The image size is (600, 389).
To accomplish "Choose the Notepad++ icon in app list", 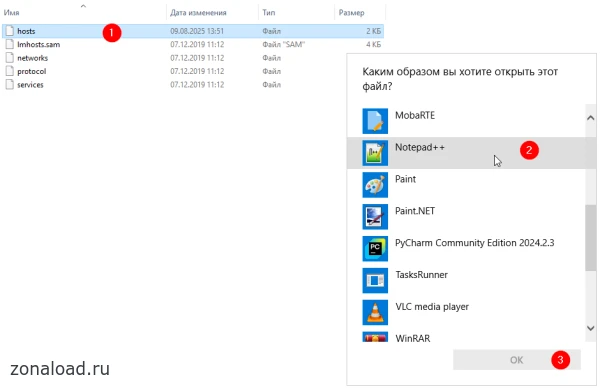I will pyautogui.click(x=375, y=153).
